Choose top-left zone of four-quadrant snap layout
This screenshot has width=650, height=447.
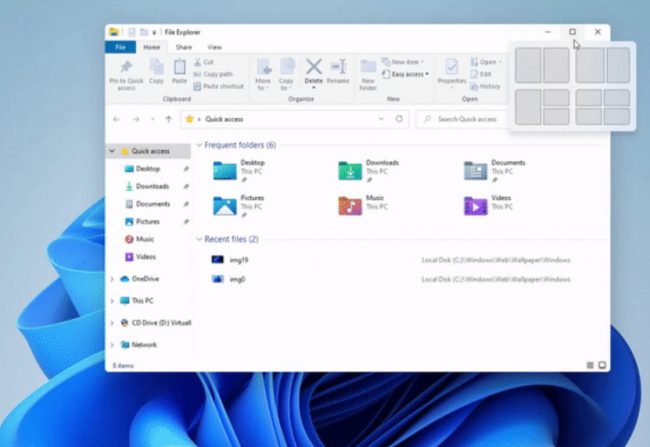[x=588, y=98]
